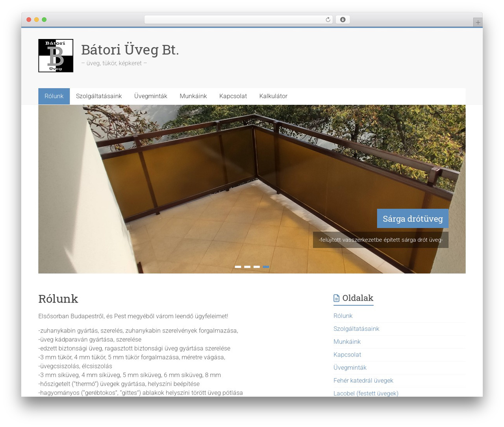
Task: Click the Rólunk page heading
Action: [58, 299]
